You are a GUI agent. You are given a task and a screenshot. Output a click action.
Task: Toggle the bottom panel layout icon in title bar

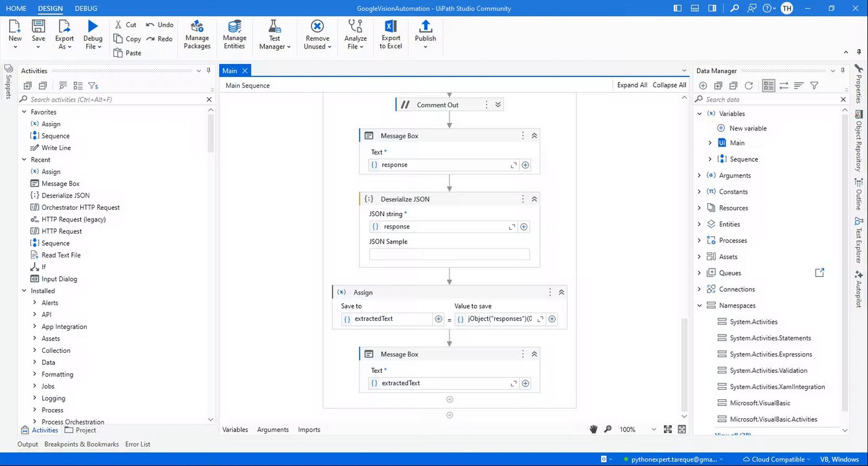[695, 8]
